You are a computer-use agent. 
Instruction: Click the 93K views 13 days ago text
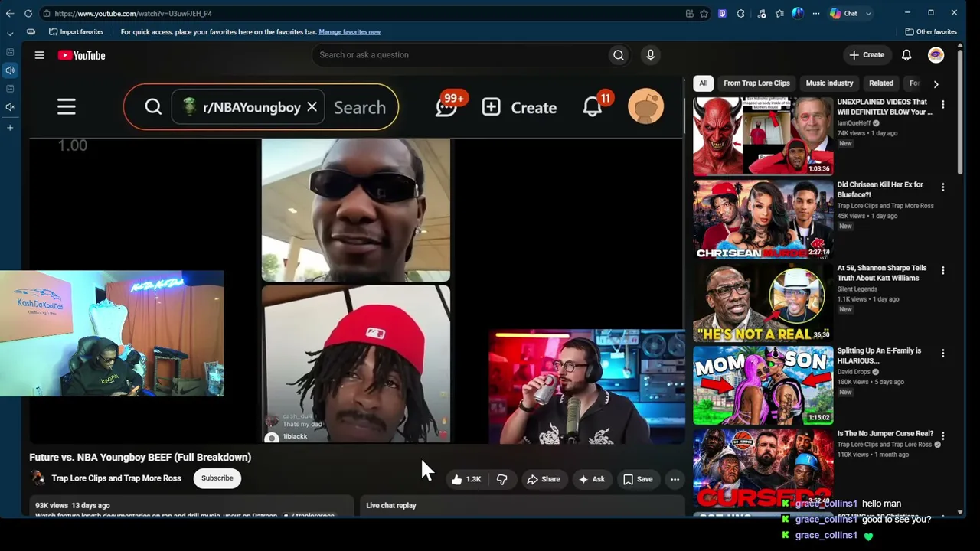click(x=73, y=505)
